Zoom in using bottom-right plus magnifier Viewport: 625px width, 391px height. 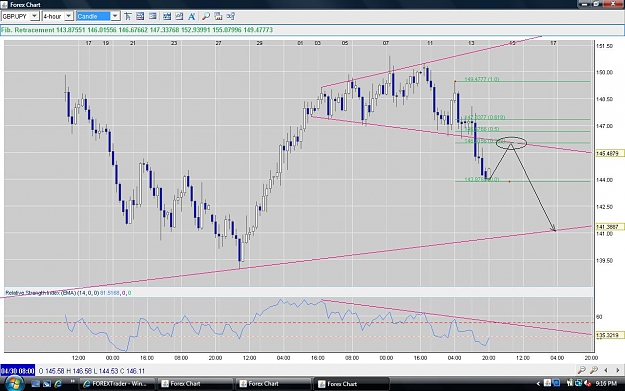coord(594,370)
